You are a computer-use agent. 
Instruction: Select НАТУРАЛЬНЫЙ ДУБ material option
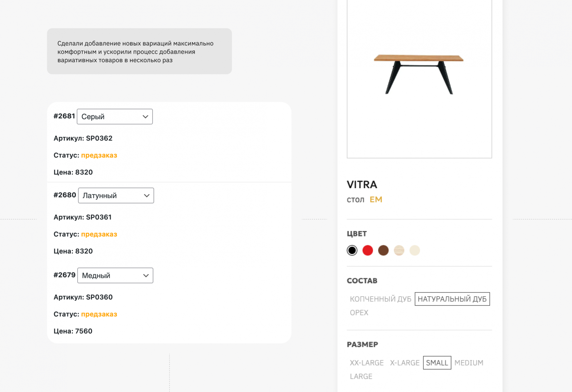(x=452, y=299)
